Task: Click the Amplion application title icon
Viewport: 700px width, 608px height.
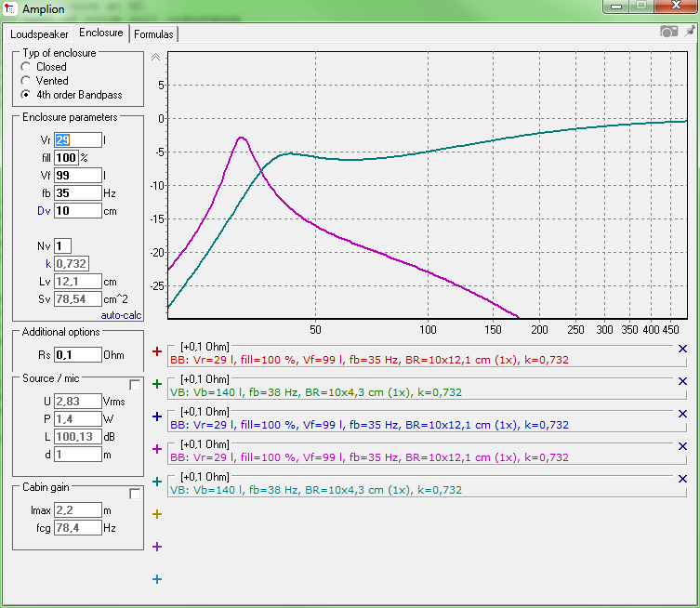Action: [x=10, y=9]
